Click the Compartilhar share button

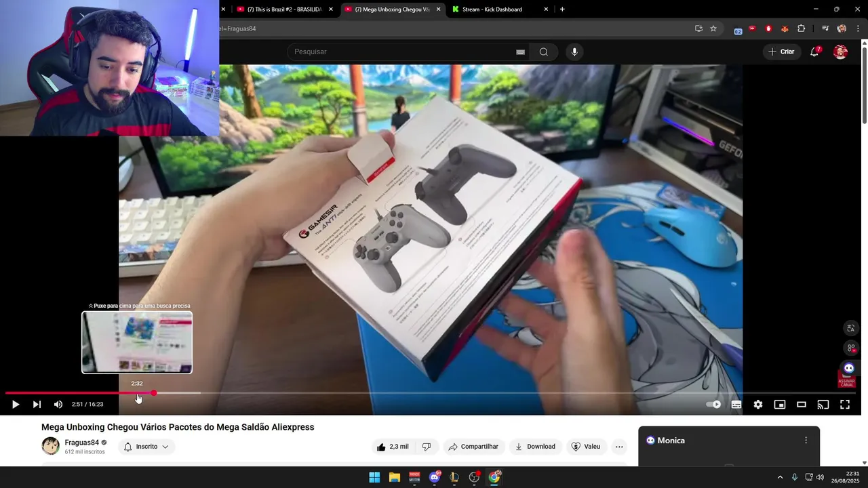point(473,447)
